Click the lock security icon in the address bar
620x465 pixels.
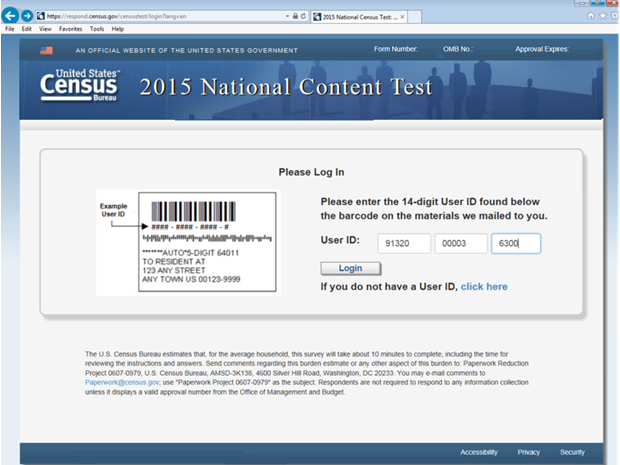point(295,16)
